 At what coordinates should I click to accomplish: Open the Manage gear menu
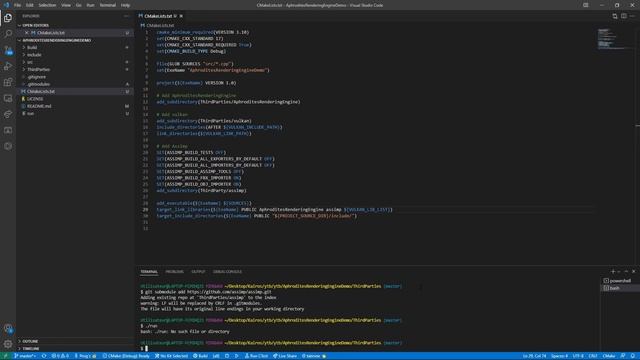[x=8, y=344]
